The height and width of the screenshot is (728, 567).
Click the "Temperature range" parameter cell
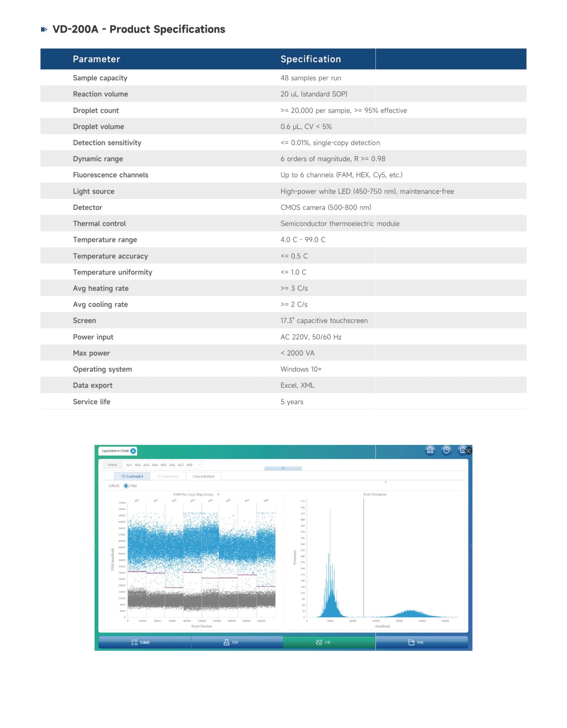pyautogui.click(x=105, y=240)
